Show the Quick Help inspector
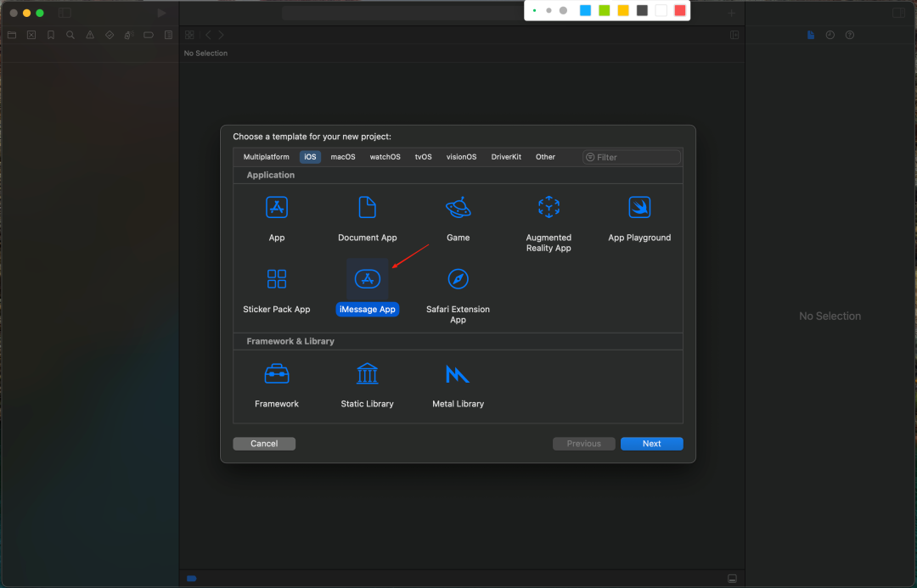This screenshot has width=917, height=588. pos(850,35)
